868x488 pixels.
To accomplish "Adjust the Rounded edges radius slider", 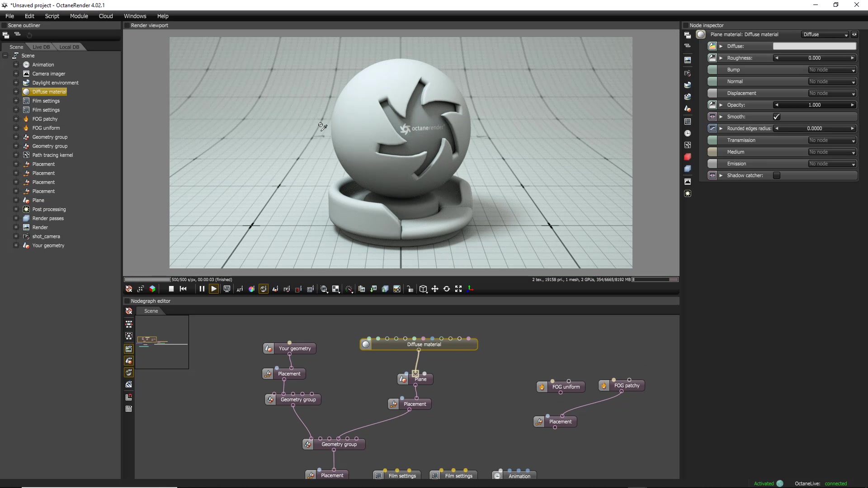I will click(815, 128).
